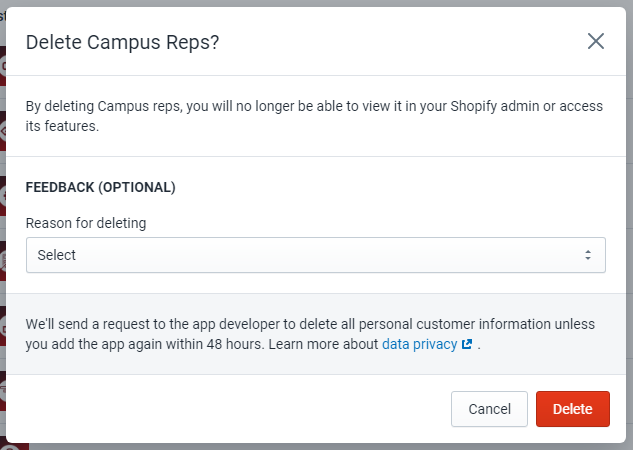The image size is (633, 450).
Task: Cancel the app deletion
Action: tap(489, 409)
